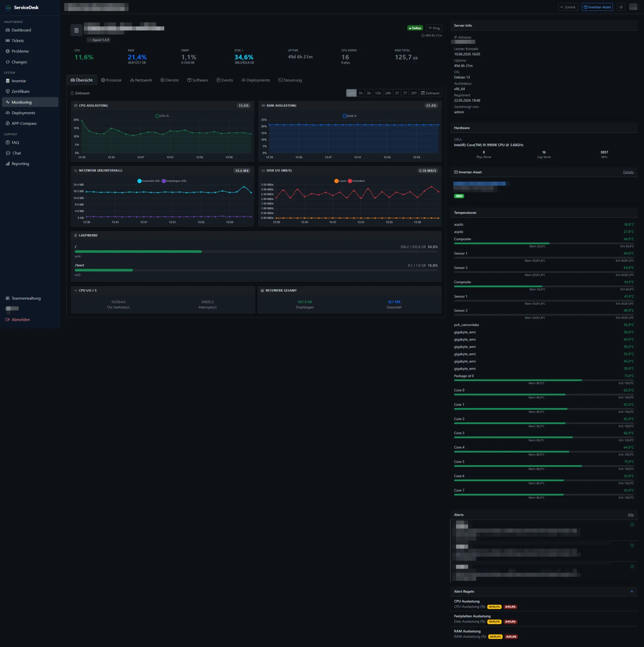Open Zertifikate sidebar entry

pyautogui.click(x=30, y=91)
